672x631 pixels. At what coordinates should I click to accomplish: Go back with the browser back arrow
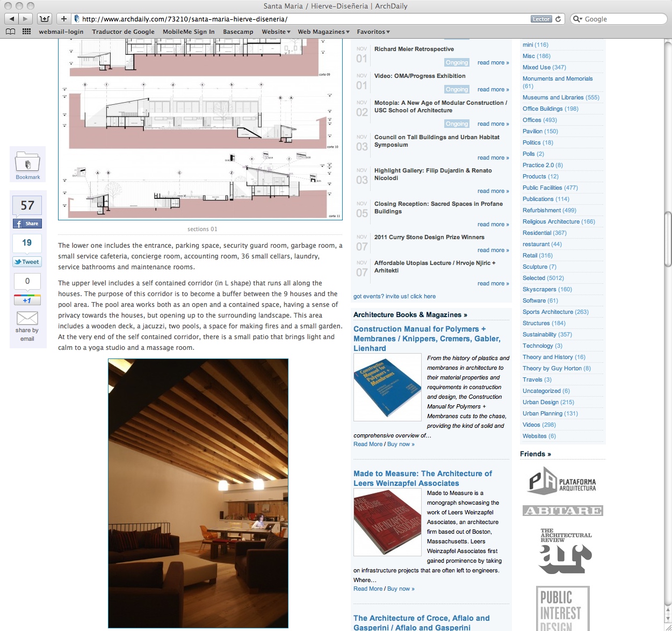pyautogui.click(x=11, y=19)
